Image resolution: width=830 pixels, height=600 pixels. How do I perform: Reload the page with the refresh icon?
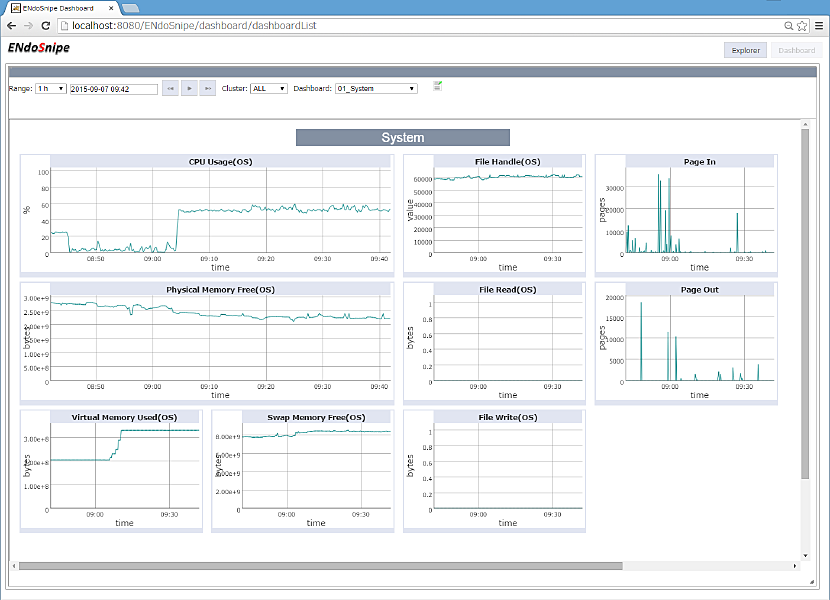click(x=46, y=25)
